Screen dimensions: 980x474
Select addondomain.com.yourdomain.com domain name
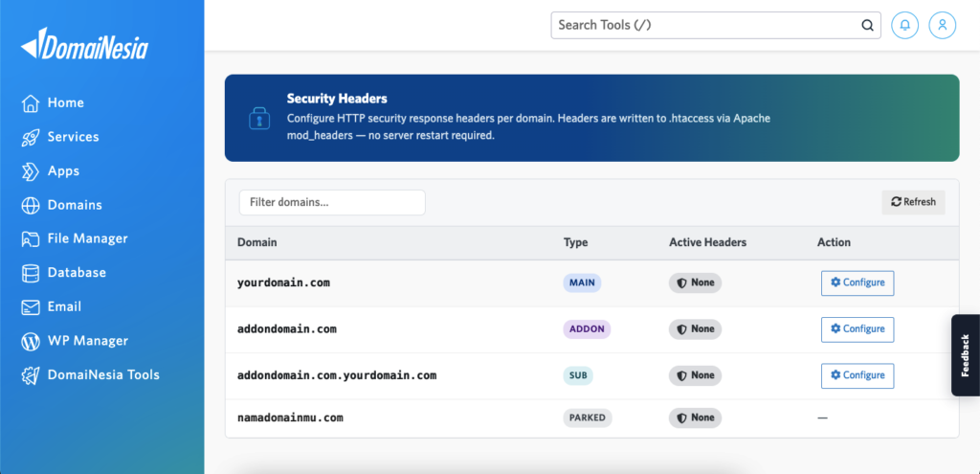337,375
